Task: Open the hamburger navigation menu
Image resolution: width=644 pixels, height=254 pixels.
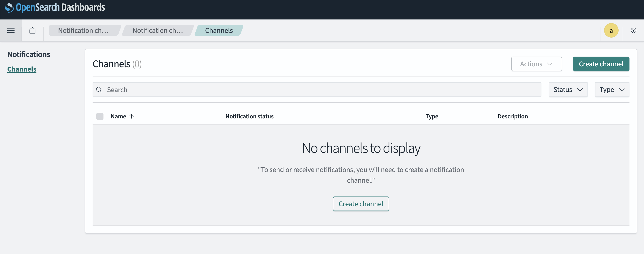Action: pyautogui.click(x=11, y=30)
